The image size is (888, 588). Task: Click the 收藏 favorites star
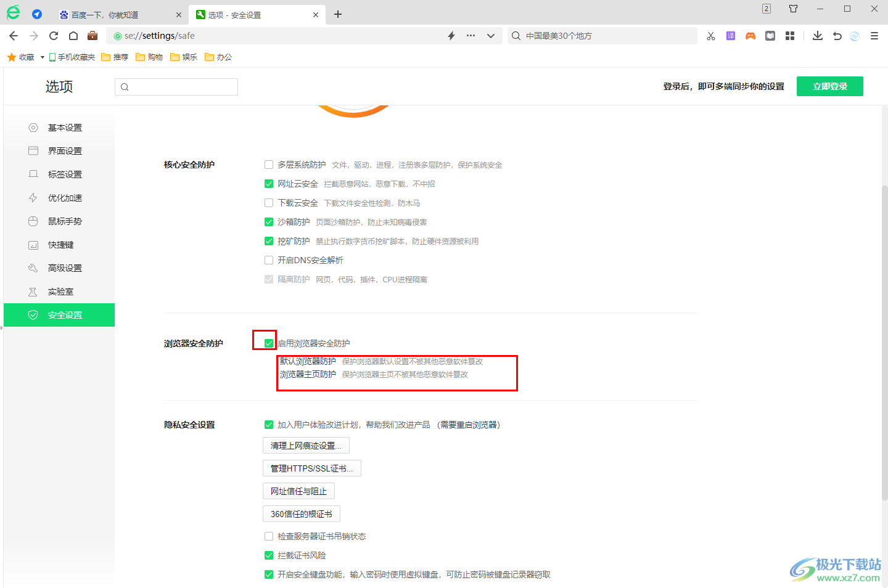12,57
